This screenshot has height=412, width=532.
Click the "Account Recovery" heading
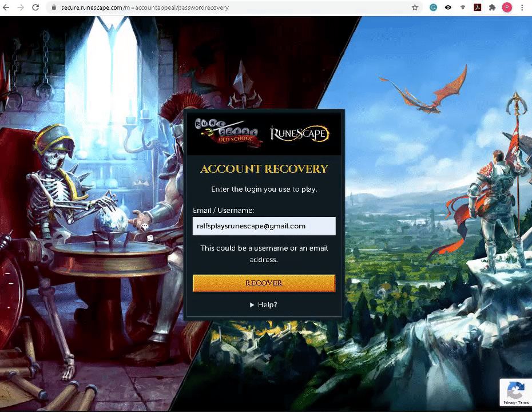click(x=264, y=169)
